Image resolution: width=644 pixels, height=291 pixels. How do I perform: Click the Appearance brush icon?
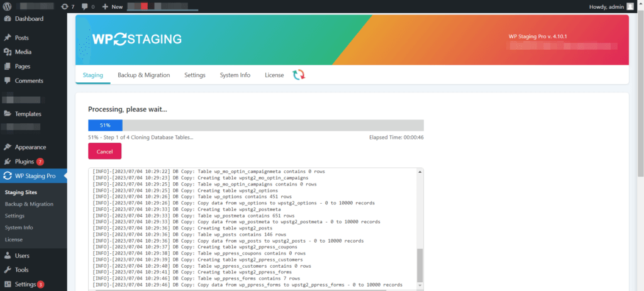tap(8, 147)
